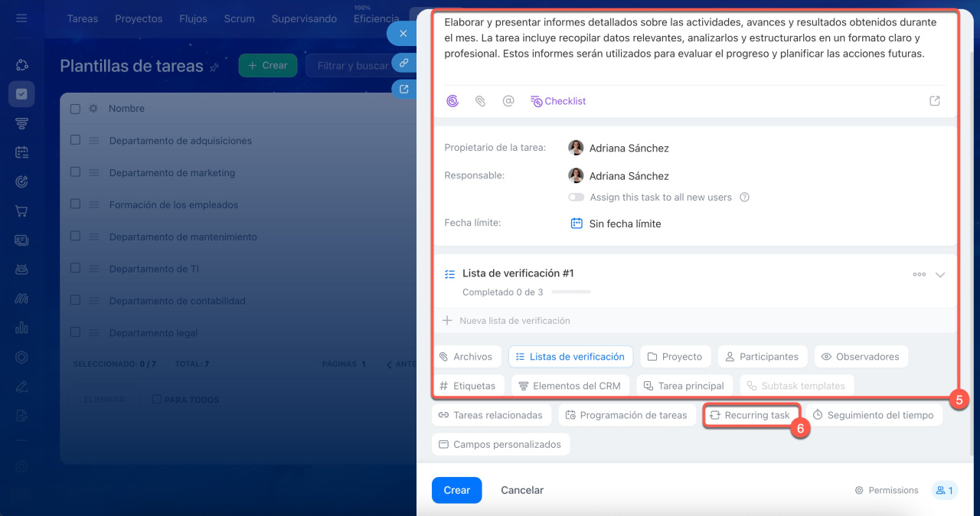
Task: Open the hamburger menu in top left
Action: click(x=21, y=18)
